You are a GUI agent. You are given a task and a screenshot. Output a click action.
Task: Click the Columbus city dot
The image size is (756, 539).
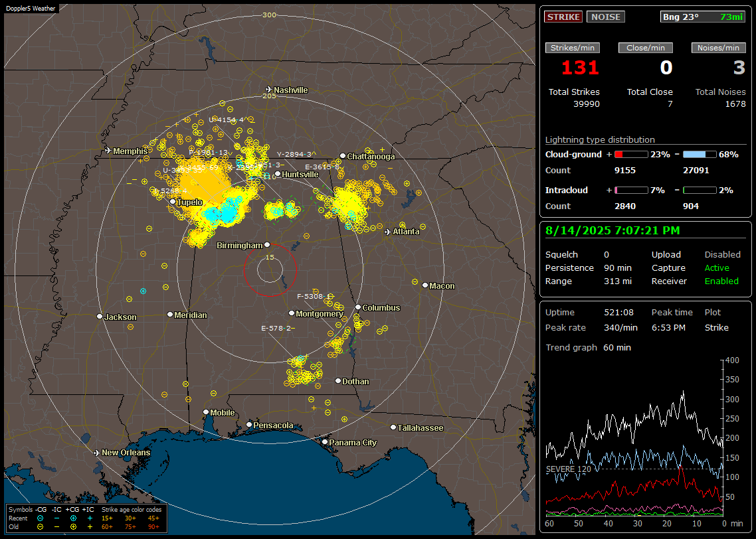coord(358,307)
